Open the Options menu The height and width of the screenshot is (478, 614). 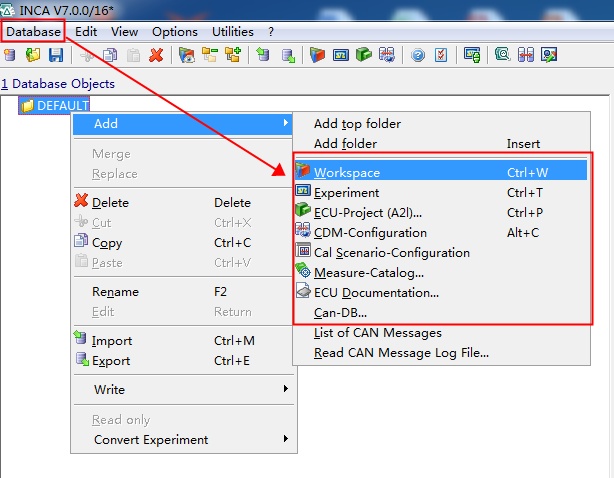[x=175, y=32]
